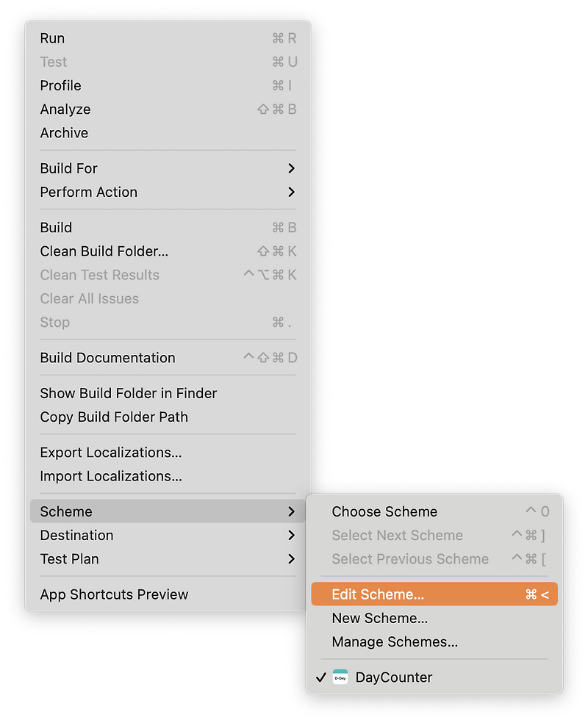The image size is (588, 723).
Task: Click the DayCounter app icon
Action: click(x=340, y=677)
